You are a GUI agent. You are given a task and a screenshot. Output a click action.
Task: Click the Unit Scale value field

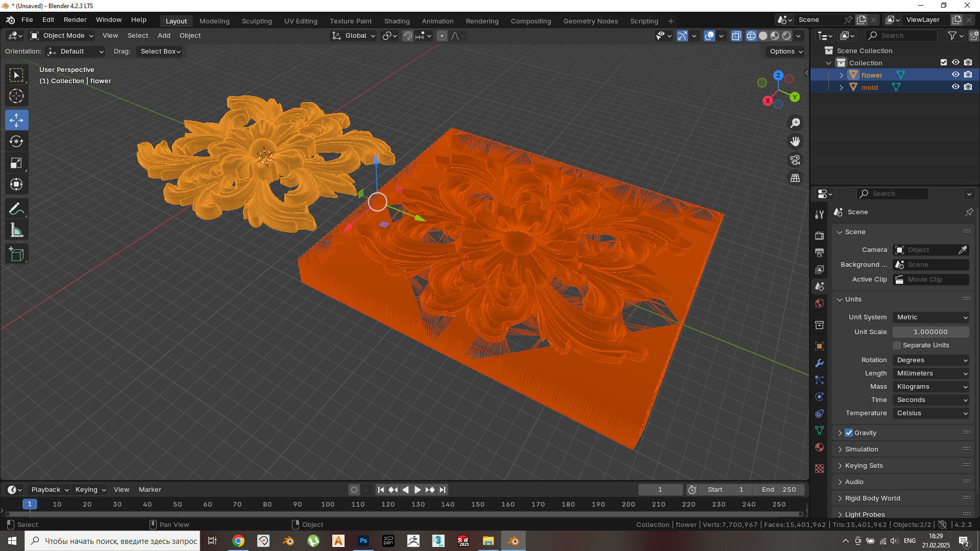(930, 332)
